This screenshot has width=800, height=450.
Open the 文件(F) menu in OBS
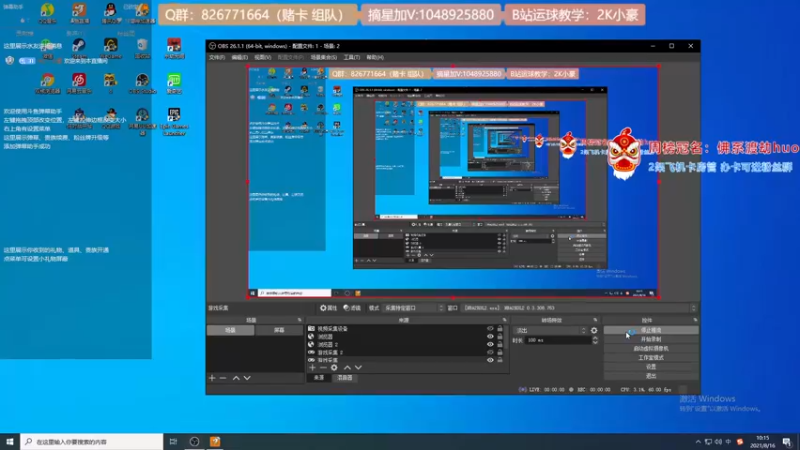217,58
